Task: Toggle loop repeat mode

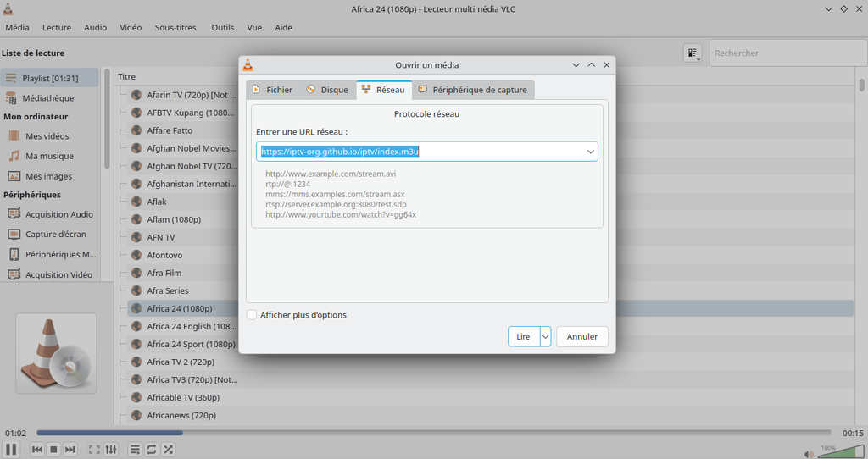Action: [x=151, y=450]
